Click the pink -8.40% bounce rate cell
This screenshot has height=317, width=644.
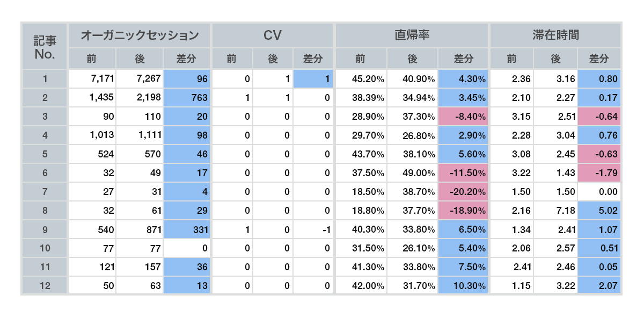click(463, 117)
